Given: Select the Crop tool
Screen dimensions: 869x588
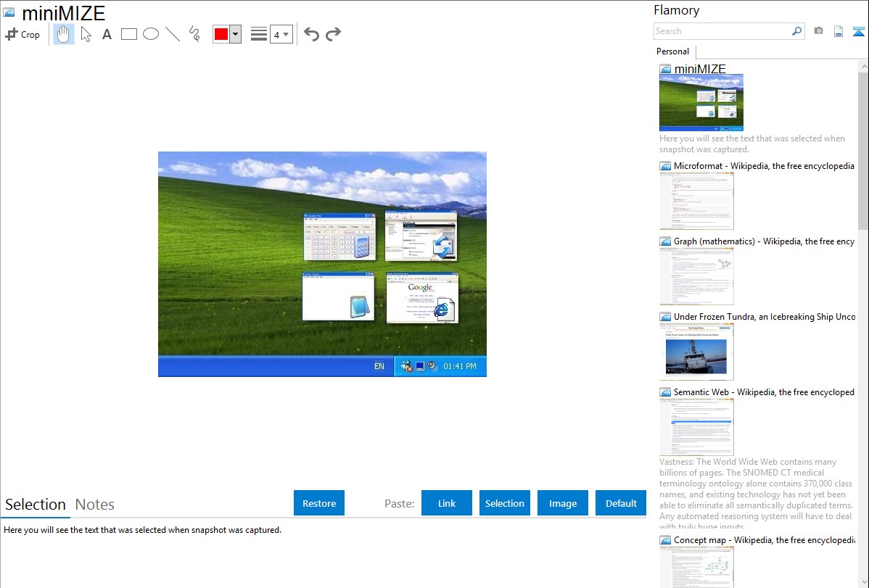Looking at the screenshot, I should 22,34.
